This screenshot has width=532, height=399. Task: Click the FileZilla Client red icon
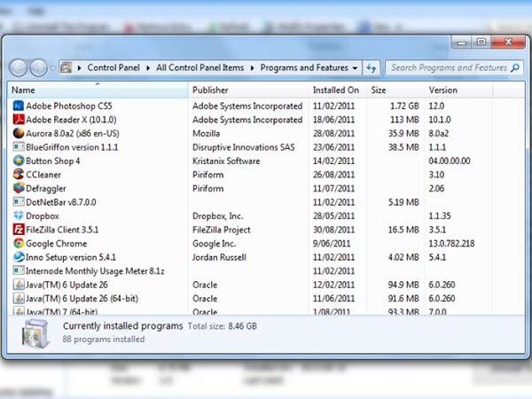[19, 230]
